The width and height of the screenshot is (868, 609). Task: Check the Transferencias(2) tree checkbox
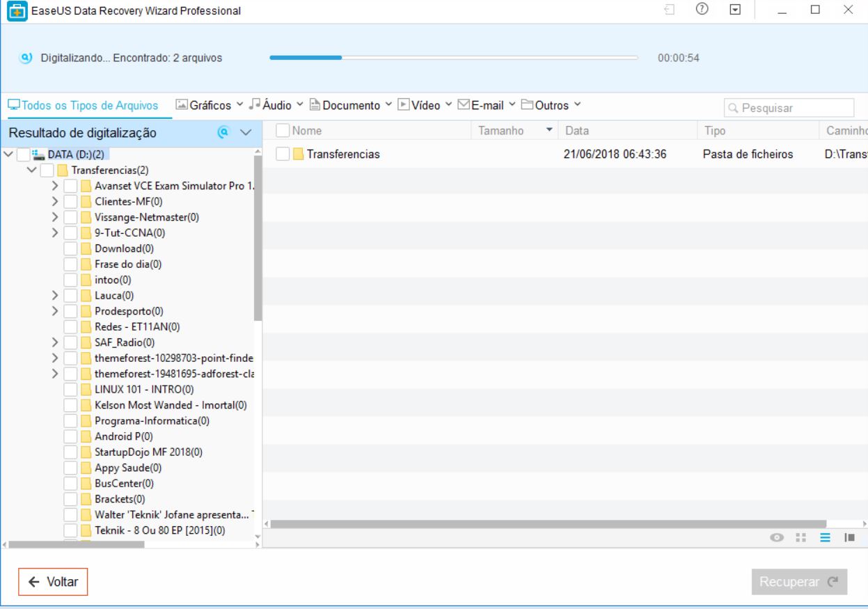click(47, 171)
